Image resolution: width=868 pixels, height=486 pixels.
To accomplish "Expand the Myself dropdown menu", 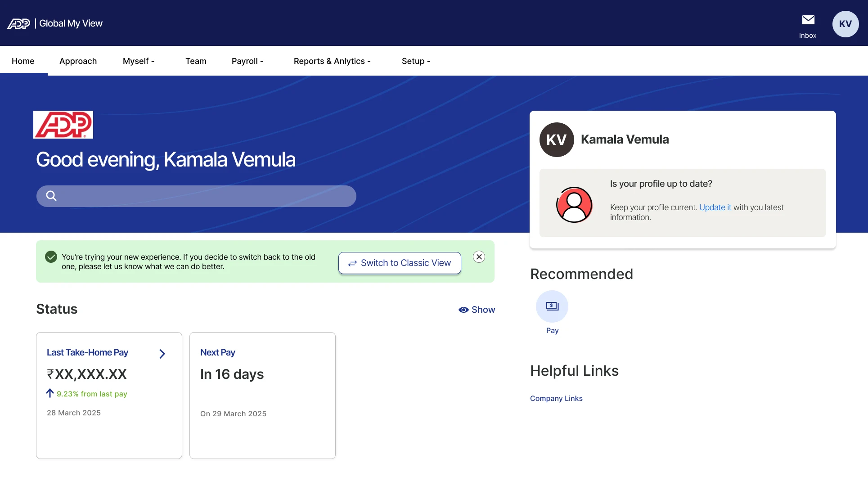I will tap(139, 61).
